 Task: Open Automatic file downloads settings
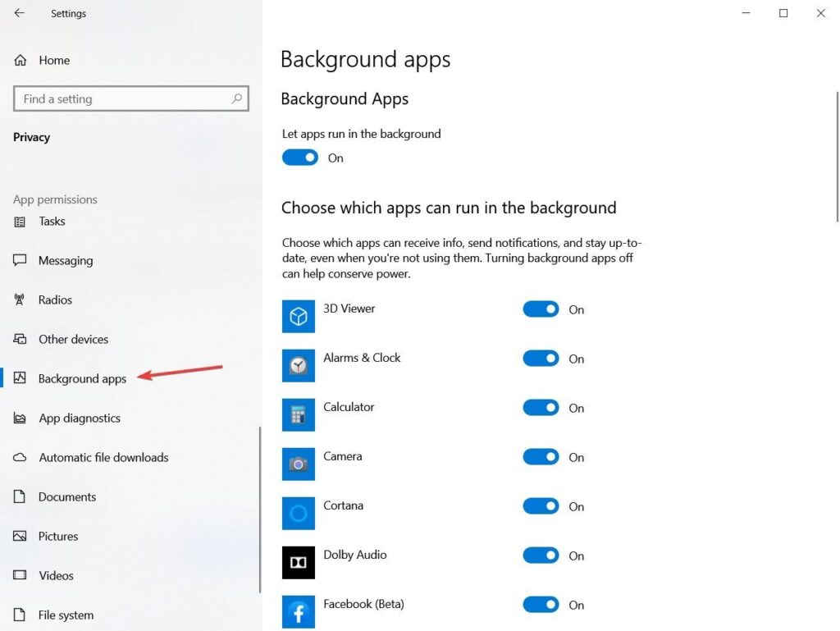[x=103, y=457]
